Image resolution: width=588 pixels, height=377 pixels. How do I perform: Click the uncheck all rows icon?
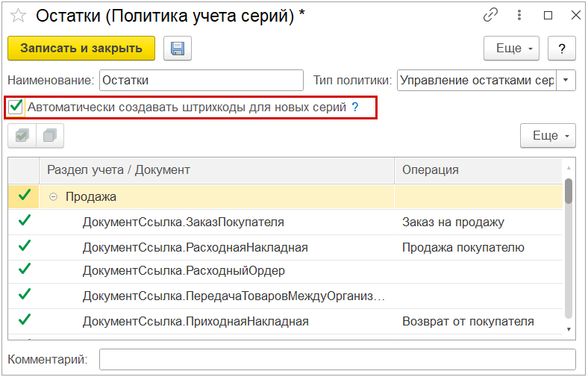50,136
